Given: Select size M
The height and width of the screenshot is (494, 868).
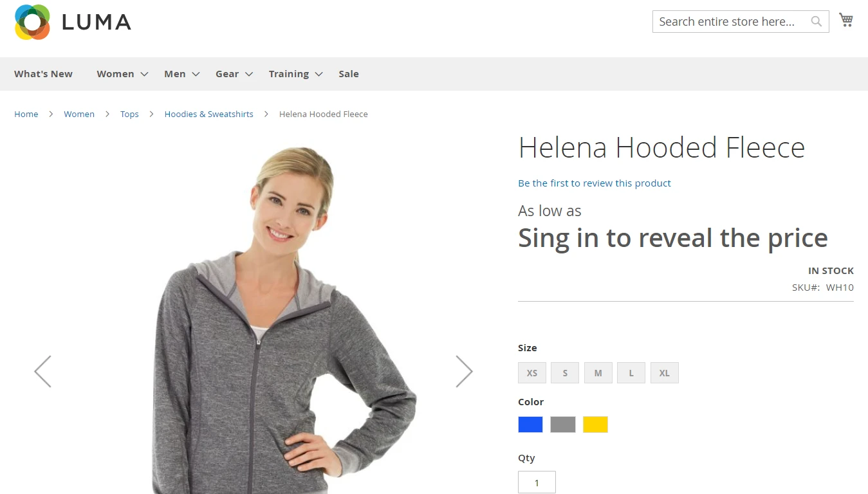Looking at the screenshot, I should pos(598,372).
